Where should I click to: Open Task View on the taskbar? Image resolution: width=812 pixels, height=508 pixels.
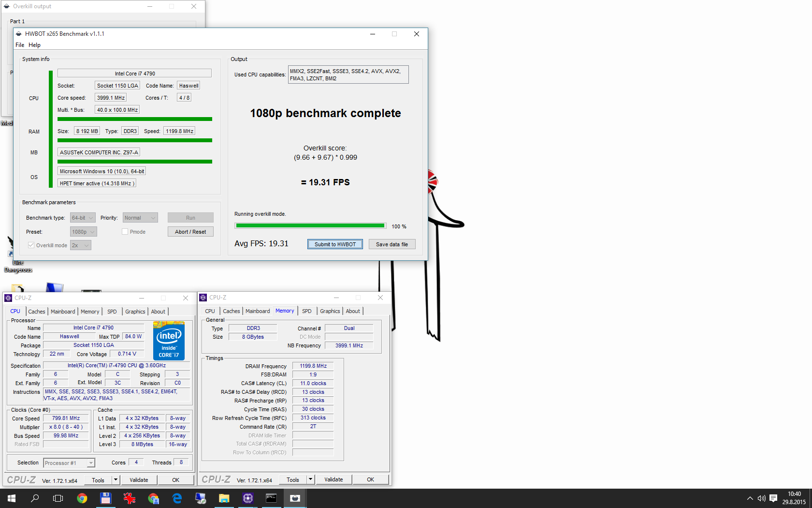(x=58, y=498)
